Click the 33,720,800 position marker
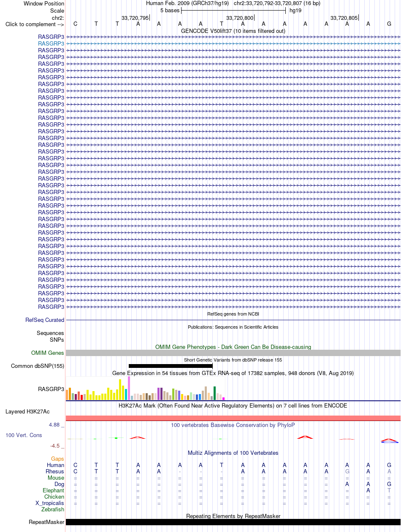This screenshot has width=401, height=532. pyautogui.click(x=240, y=18)
